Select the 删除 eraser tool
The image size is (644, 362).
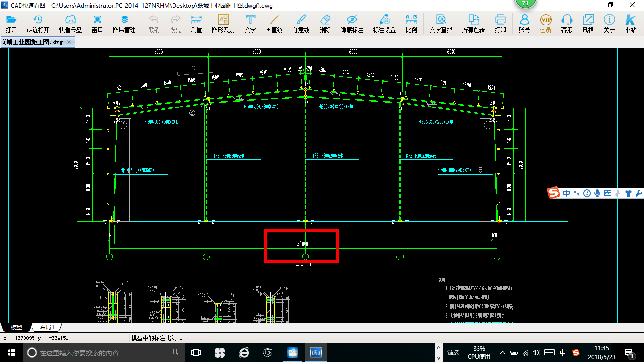coord(325,23)
